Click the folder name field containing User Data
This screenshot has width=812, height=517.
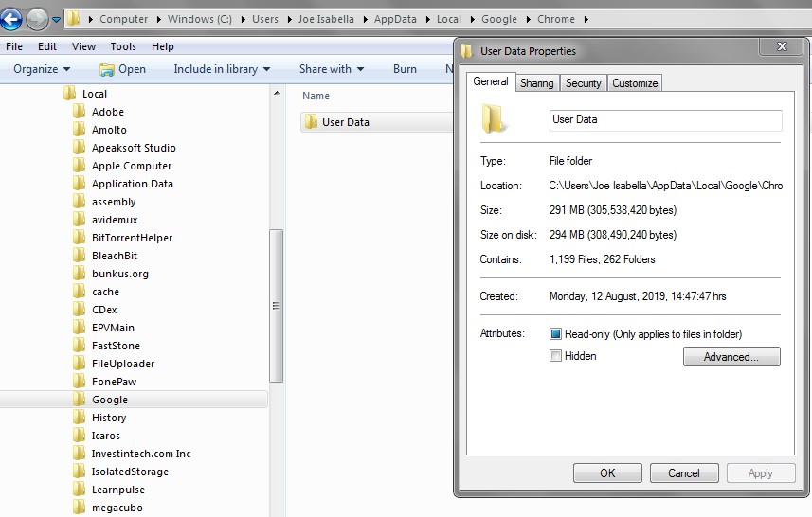[x=665, y=120]
